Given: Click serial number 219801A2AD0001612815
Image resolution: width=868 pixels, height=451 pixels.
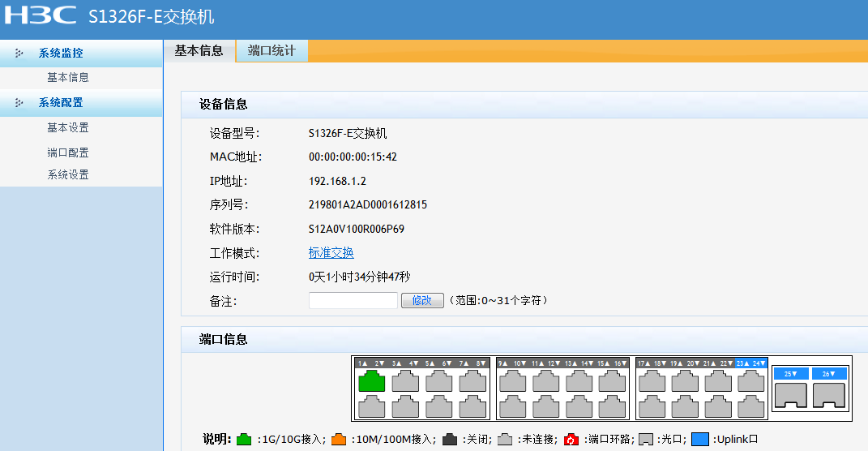Looking at the screenshot, I should (368, 205).
